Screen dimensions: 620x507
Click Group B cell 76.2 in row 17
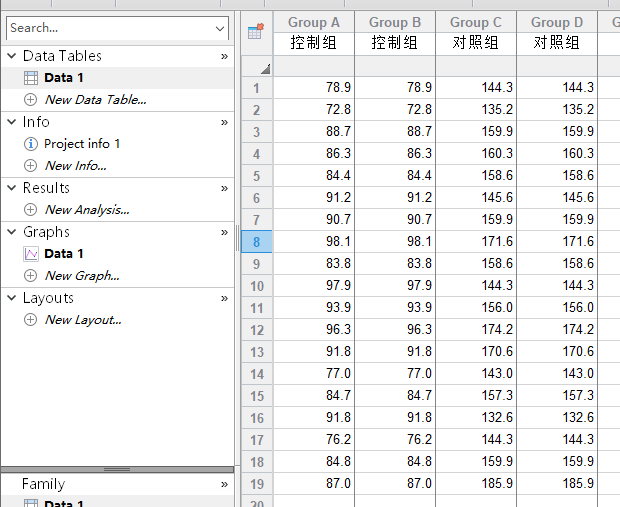pyautogui.click(x=395, y=439)
